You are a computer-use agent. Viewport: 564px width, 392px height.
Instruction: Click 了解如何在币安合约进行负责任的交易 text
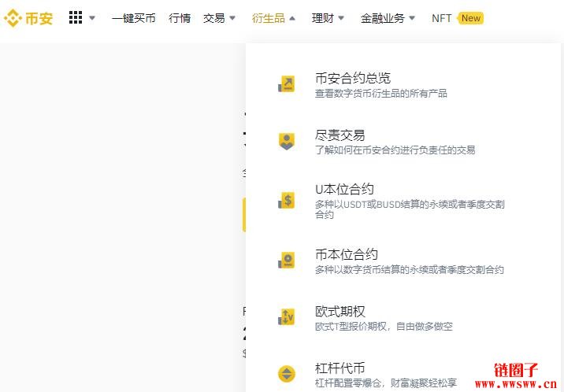pos(395,150)
